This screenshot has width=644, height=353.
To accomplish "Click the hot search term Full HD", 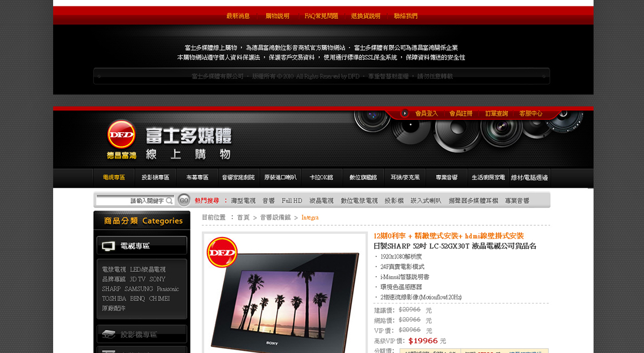I will [x=292, y=201].
